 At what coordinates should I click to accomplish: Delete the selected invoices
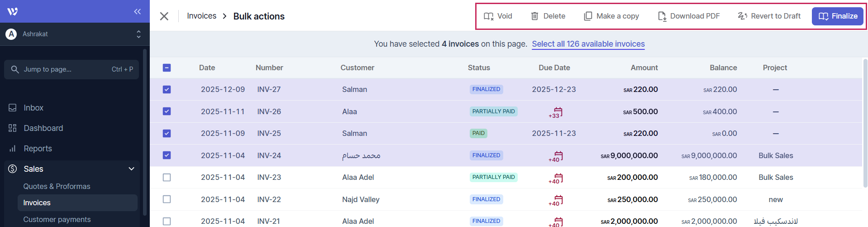pyautogui.click(x=548, y=16)
